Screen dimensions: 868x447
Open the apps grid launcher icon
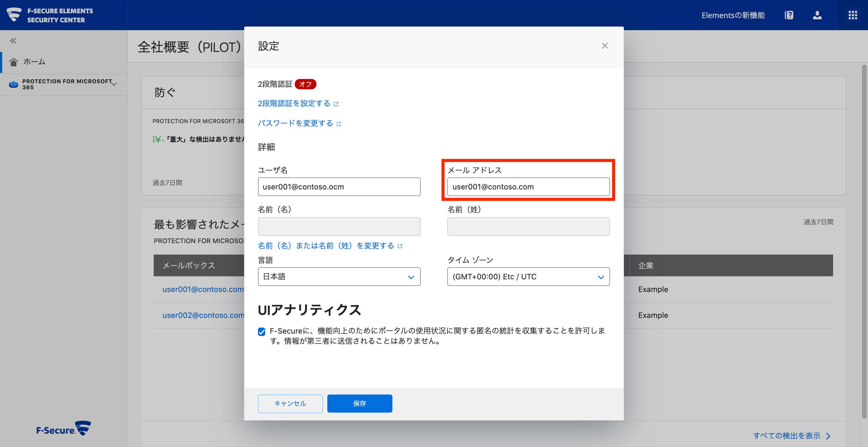[853, 15]
